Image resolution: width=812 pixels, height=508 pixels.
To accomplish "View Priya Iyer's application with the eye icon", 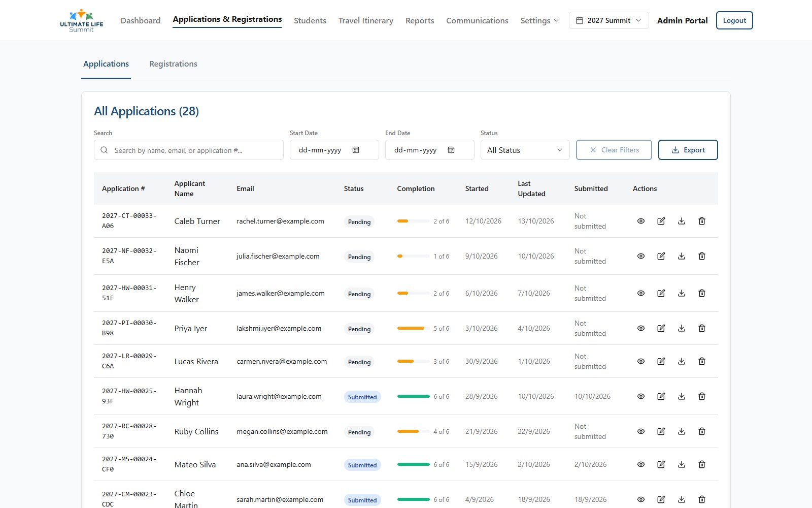I will 641,328.
